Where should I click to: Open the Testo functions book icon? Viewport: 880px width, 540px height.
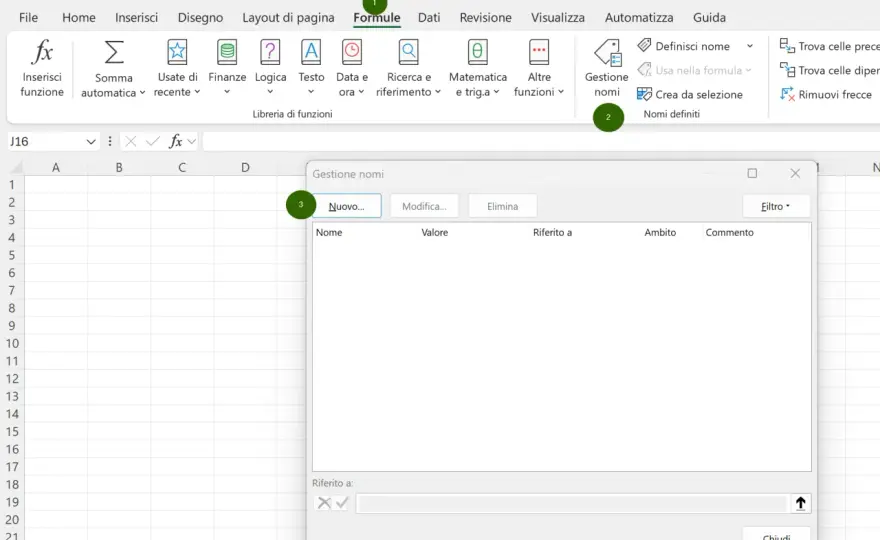[x=311, y=52]
